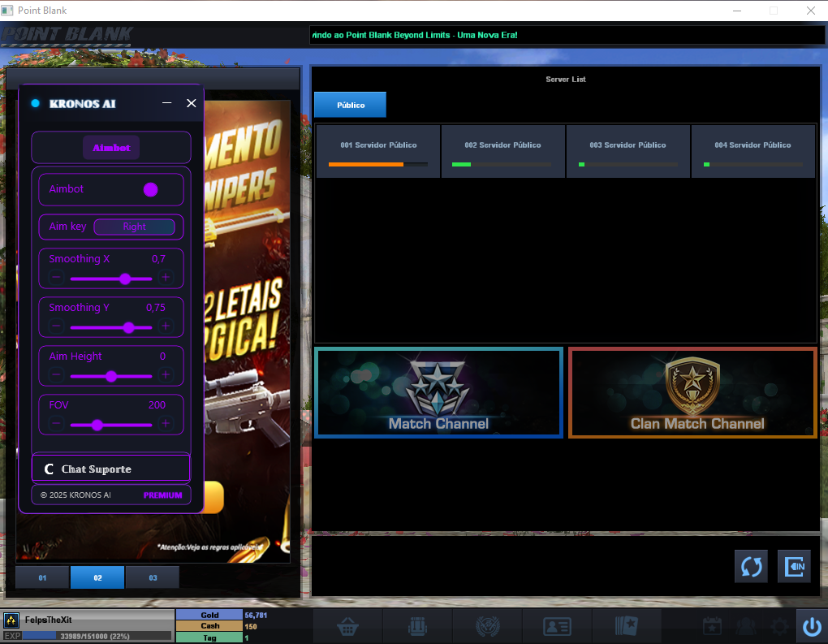Switch to banner page 03

(x=153, y=577)
